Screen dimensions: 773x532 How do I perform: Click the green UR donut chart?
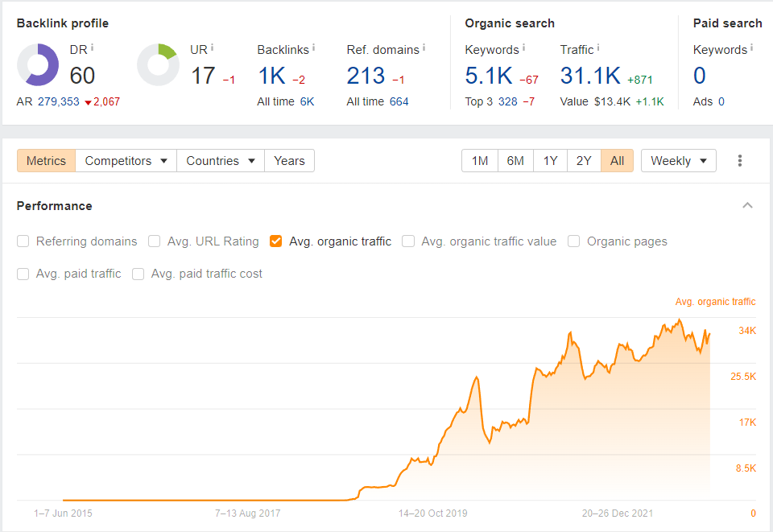coord(158,65)
